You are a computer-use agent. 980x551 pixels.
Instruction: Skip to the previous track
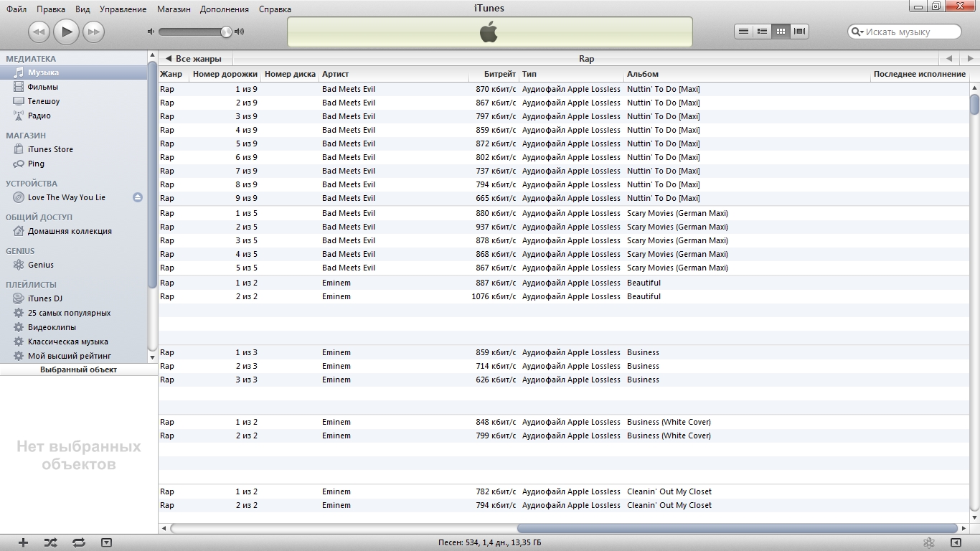(39, 32)
